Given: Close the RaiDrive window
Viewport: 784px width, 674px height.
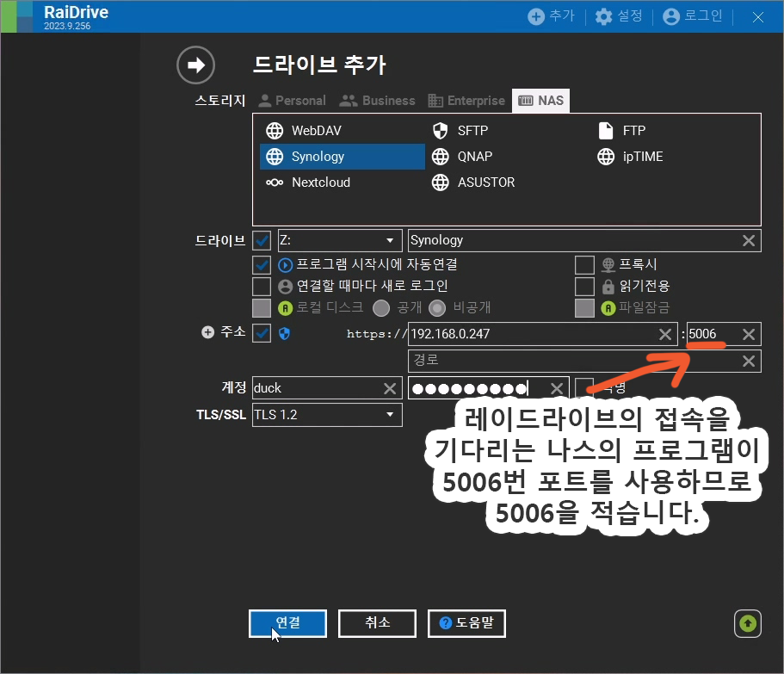Looking at the screenshot, I should pos(758,17).
